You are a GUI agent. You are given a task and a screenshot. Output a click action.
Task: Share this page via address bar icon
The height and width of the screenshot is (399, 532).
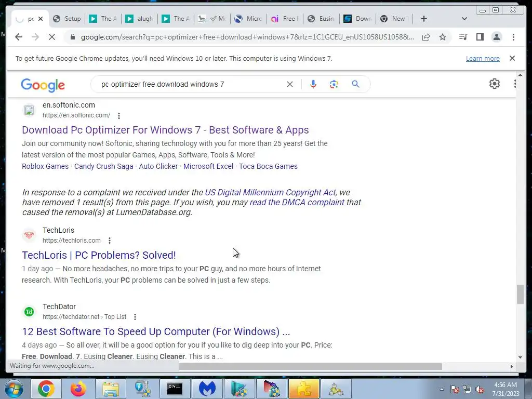(x=426, y=37)
